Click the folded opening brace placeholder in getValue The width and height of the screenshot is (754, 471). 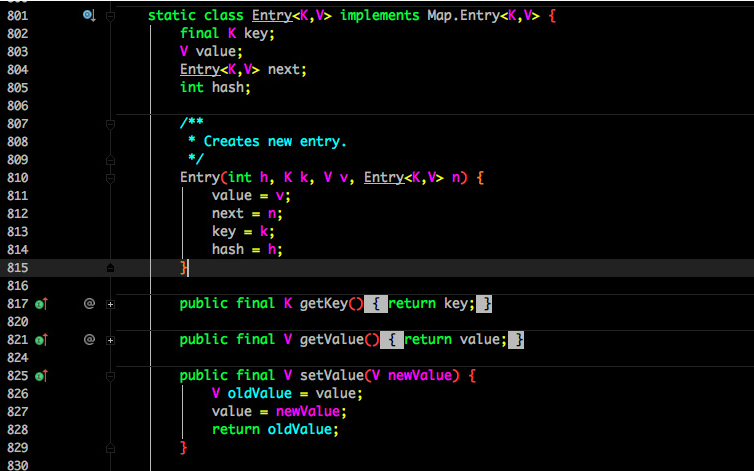[x=392, y=340]
